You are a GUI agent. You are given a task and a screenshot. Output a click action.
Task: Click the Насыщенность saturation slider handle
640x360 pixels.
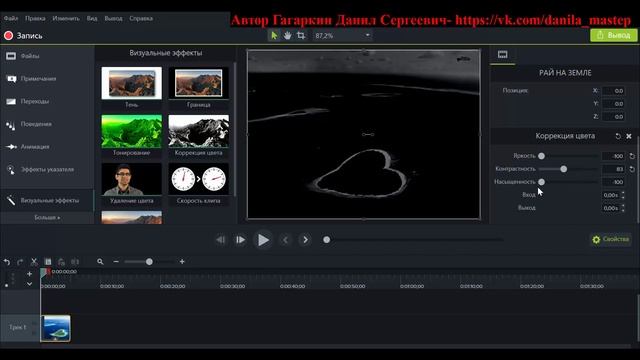tap(541, 182)
